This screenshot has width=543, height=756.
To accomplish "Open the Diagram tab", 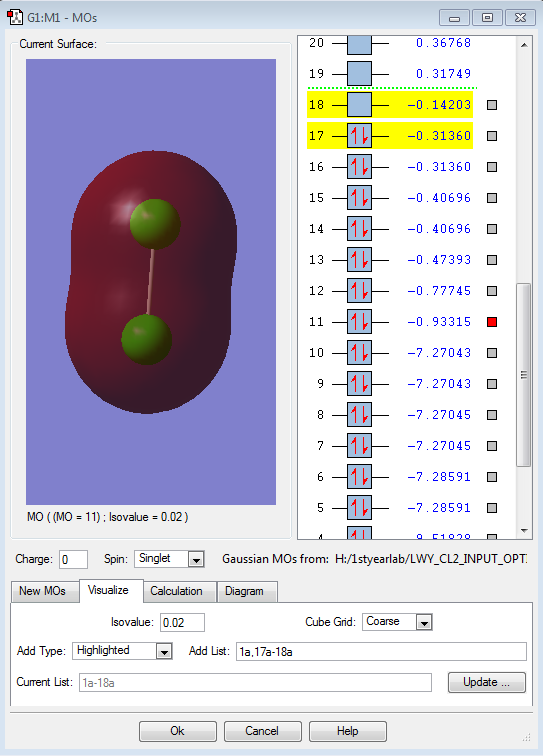I will [244, 591].
